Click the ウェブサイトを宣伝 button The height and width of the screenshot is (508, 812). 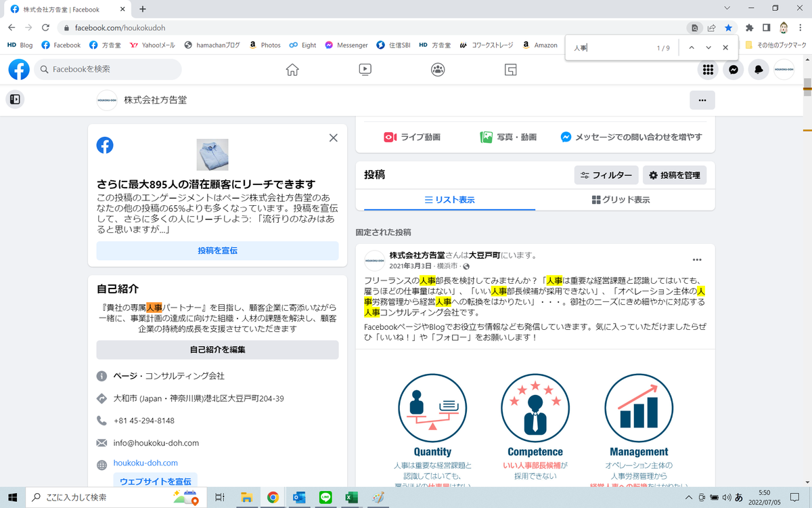point(156,481)
